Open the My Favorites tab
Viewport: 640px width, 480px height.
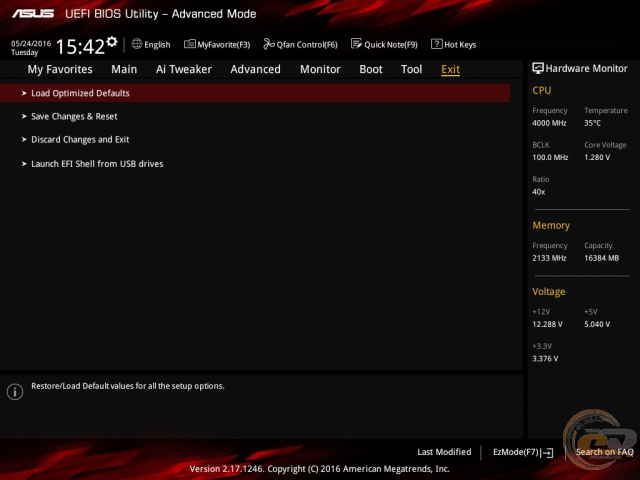tap(60, 69)
